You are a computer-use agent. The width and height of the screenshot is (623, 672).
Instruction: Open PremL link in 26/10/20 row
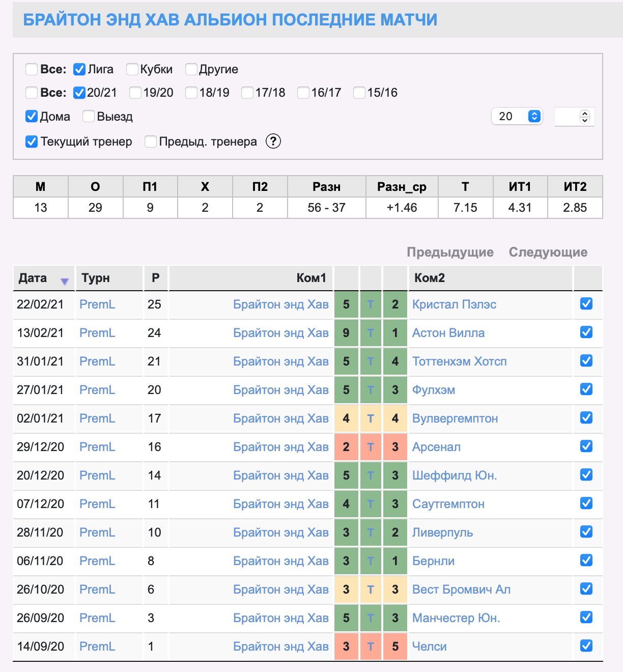(97, 590)
